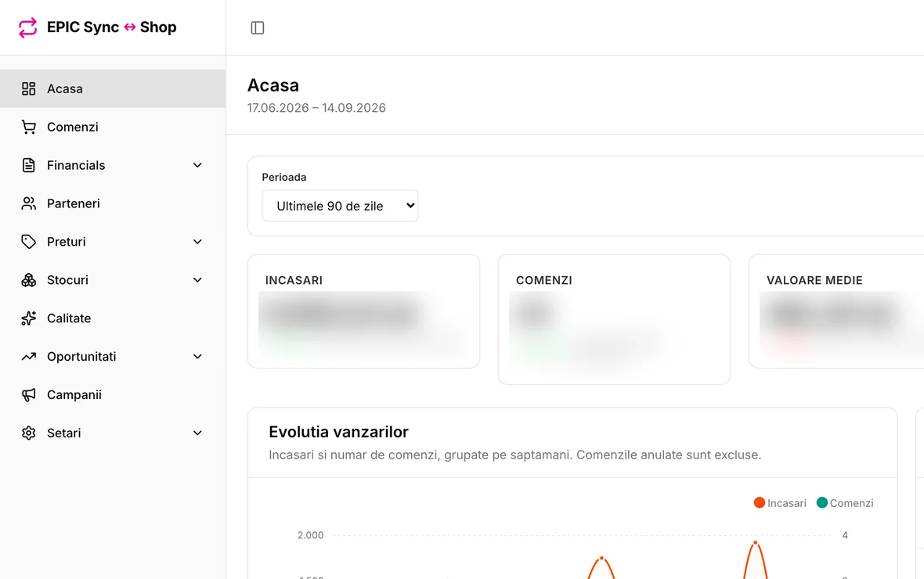Viewport: 924px width, 579px height.
Task: Open Acasa in the sidebar
Action: click(113, 88)
